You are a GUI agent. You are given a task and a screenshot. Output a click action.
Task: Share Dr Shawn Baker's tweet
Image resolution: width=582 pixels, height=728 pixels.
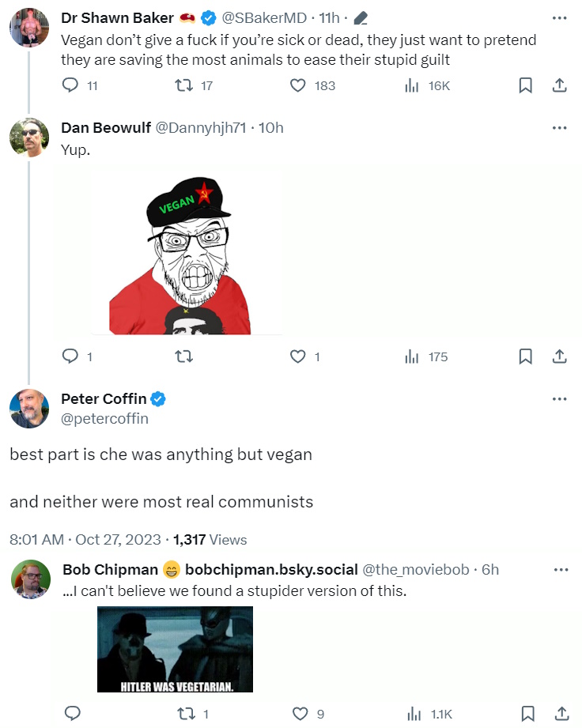pos(559,85)
